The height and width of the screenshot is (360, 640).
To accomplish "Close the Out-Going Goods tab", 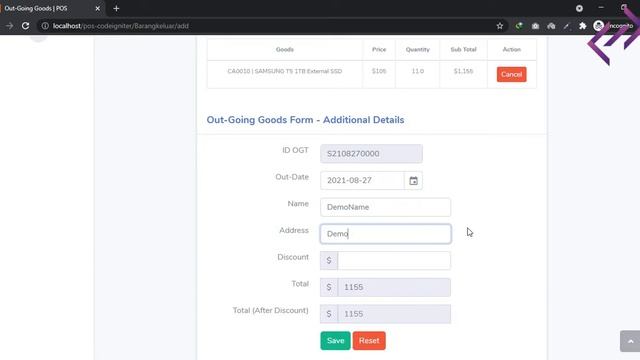I will (98, 8).
